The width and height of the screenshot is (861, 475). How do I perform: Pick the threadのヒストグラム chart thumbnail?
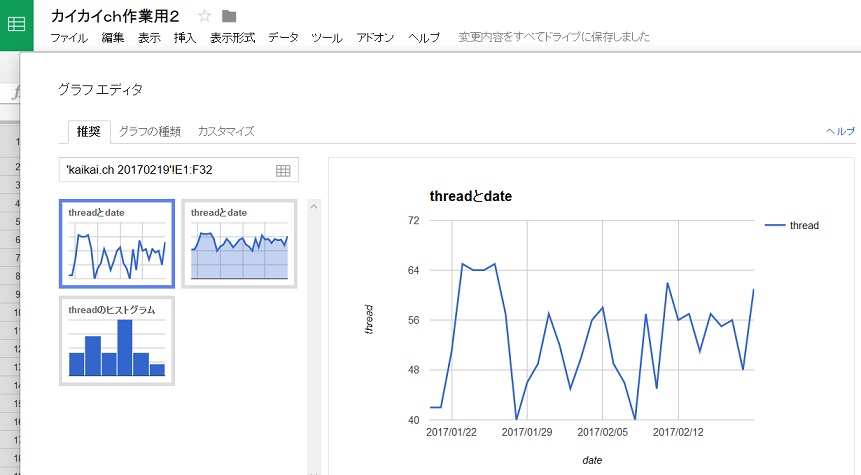pos(117,341)
